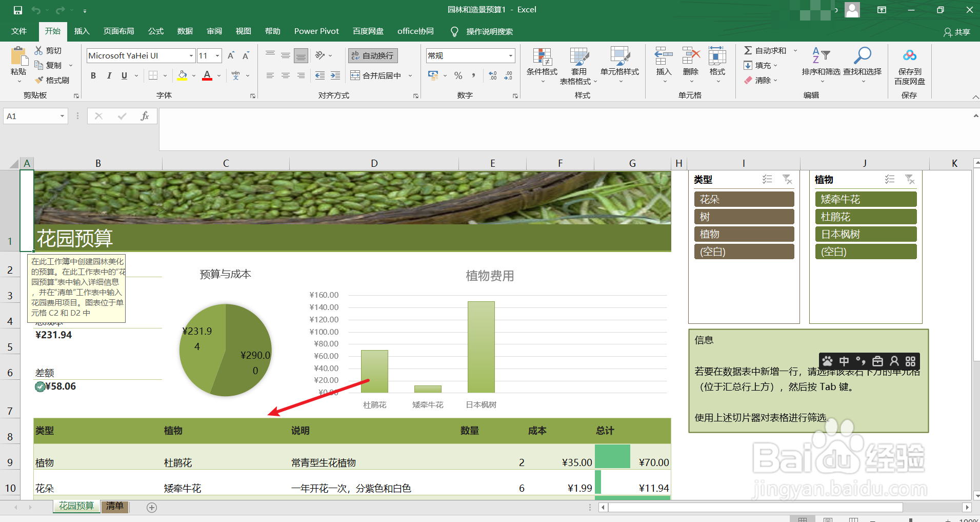This screenshot has height=522, width=980.
Task: Open the font size dropdown
Action: pos(217,55)
